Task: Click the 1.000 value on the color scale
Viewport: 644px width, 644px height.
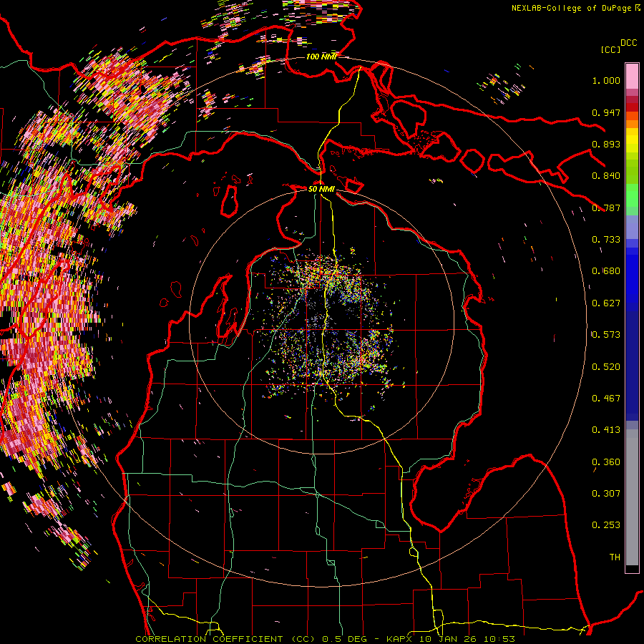Action: click(x=606, y=80)
